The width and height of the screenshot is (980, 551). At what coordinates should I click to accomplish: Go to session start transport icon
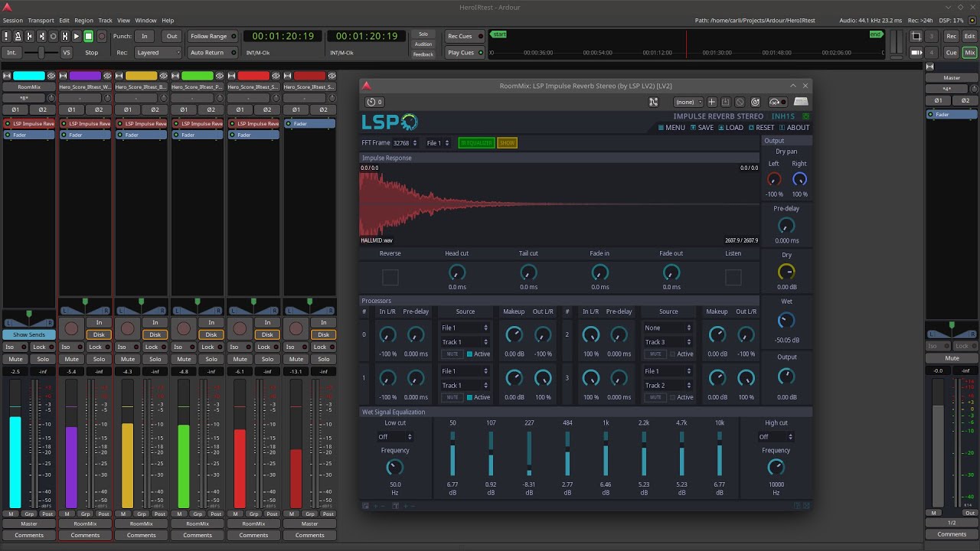[30, 36]
